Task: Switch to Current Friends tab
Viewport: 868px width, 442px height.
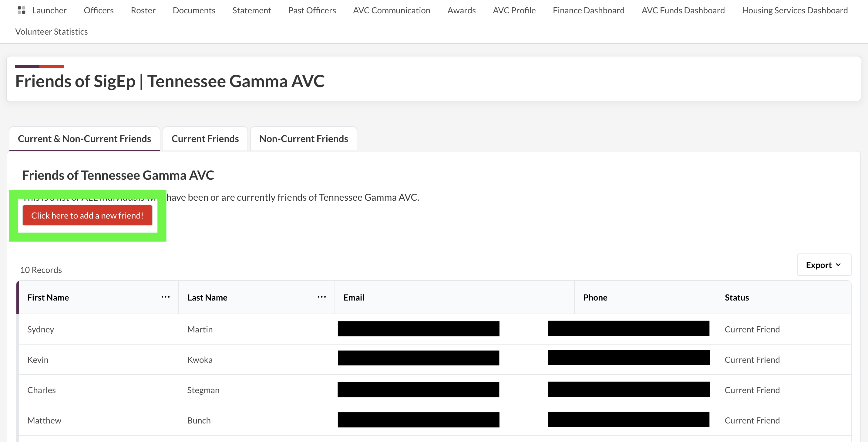Action: 205,138
